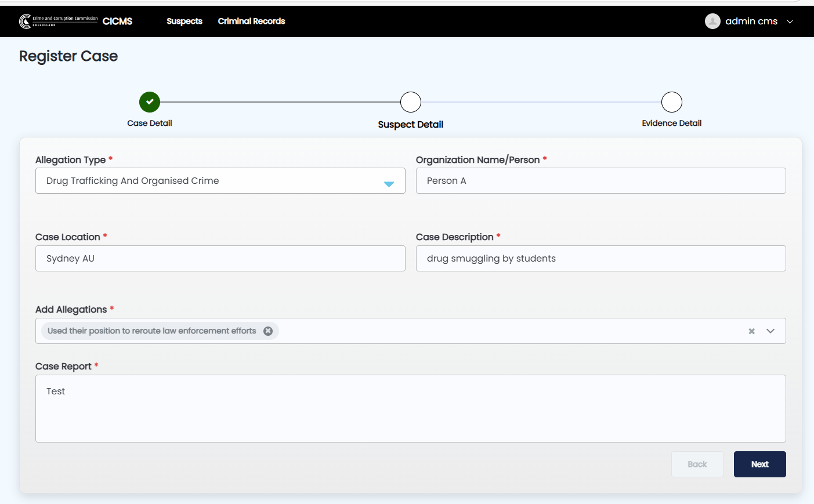Image resolution: width=814 pixels, height=504 pixels.
Task: Click the Suspect Detail step label
Action: [x=411, y=125]
